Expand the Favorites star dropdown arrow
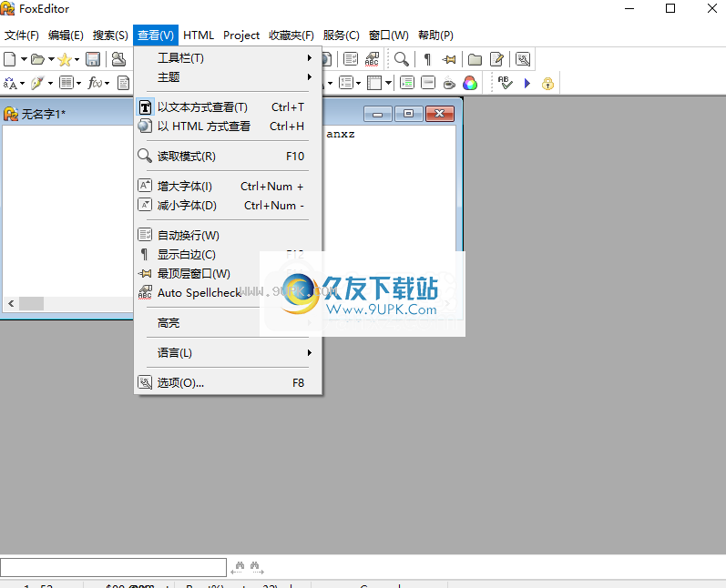Screen dimensions: 726x588 (x=77, y=59)
